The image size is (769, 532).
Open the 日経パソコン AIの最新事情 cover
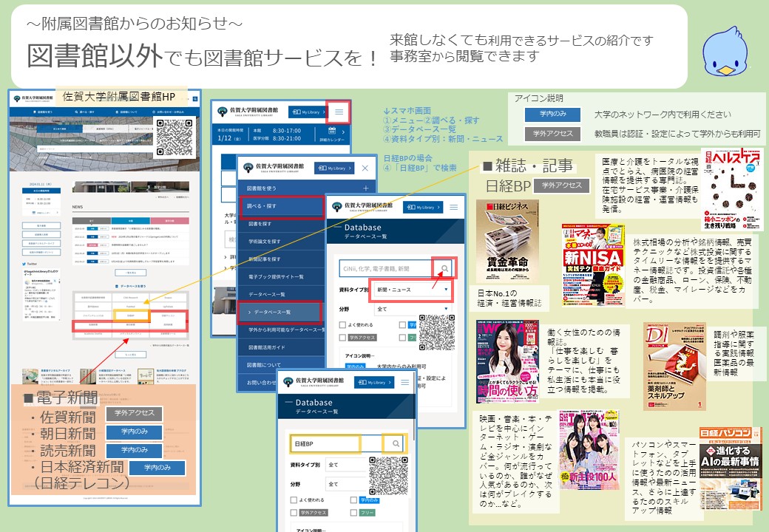[731, 468]
